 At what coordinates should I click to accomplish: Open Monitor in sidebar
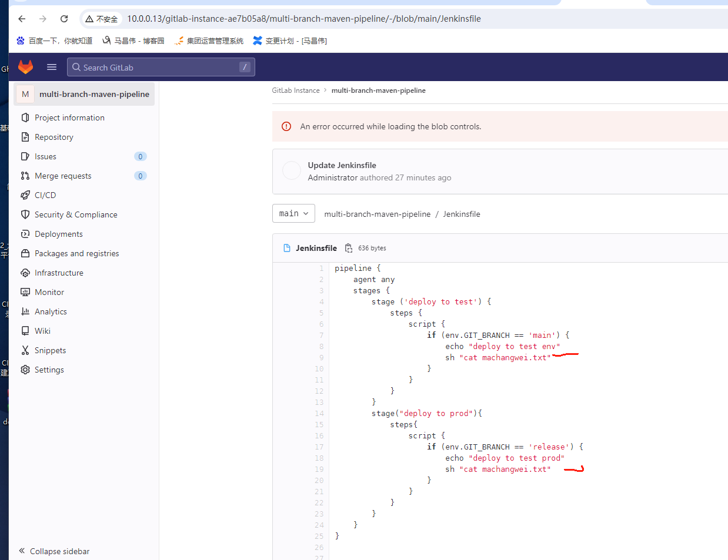(x=49, y=292)
